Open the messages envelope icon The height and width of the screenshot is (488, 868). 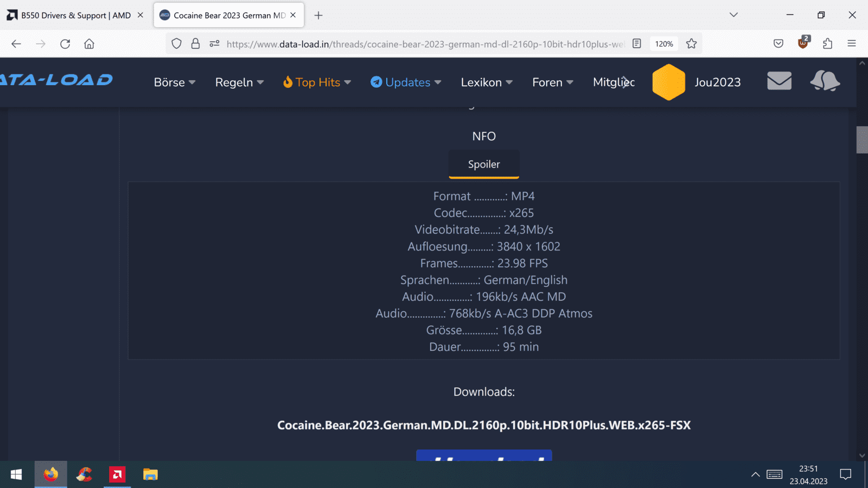pos(779,81)
